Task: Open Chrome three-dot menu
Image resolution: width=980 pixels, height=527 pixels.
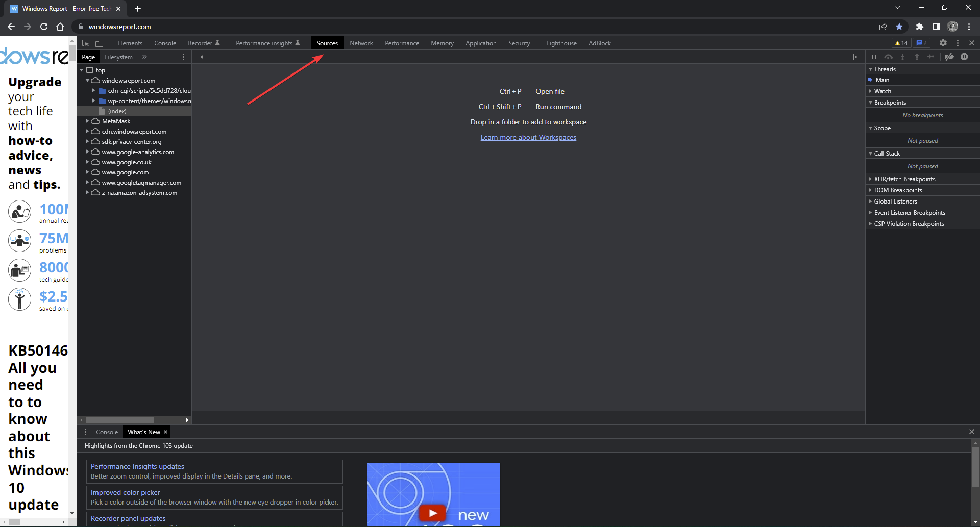Action: (969, 27)
